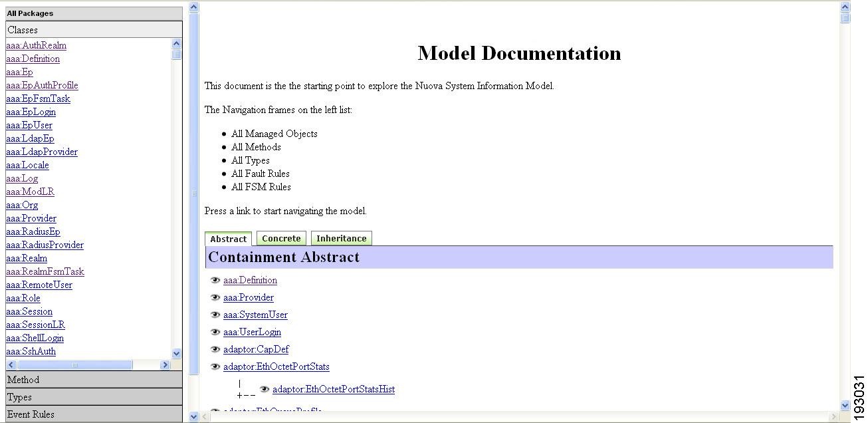Click eye icon beside adaptor:EthOctetPortStatsHist

pyautogui.click(x=265, y=389)
